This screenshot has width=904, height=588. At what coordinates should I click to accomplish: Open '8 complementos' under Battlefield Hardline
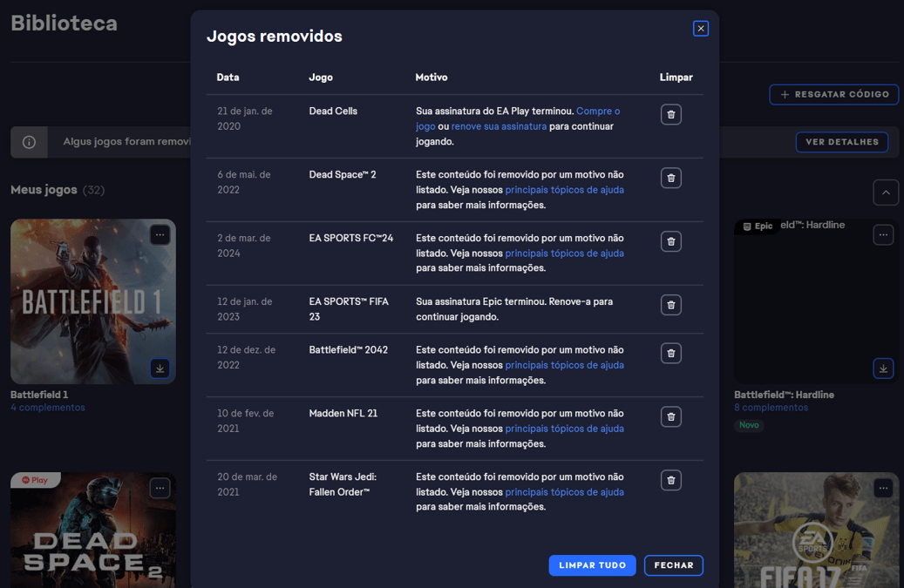tap(771, 407)
